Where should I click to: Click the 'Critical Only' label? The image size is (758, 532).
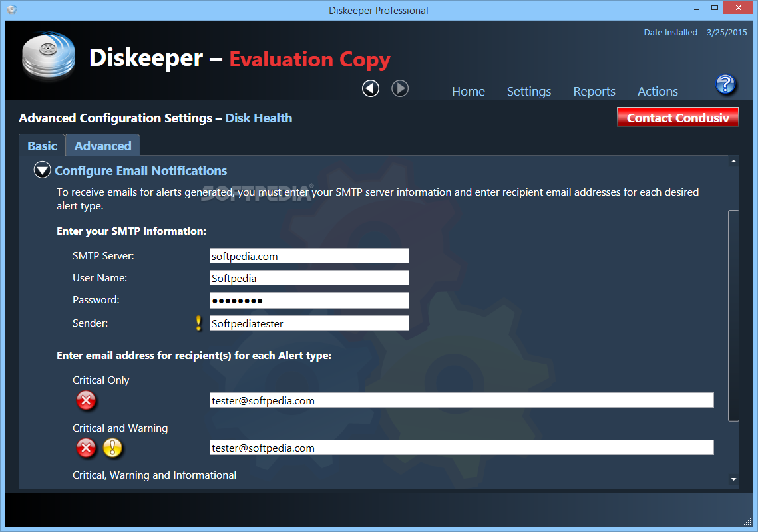101,380
